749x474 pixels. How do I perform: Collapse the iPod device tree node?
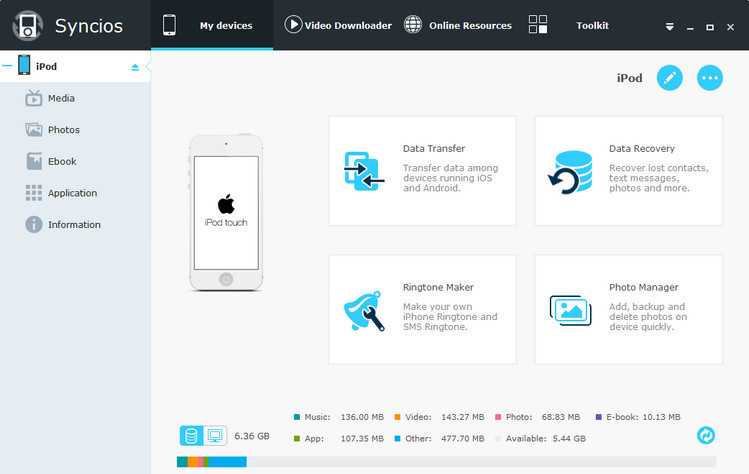point(7,65)
